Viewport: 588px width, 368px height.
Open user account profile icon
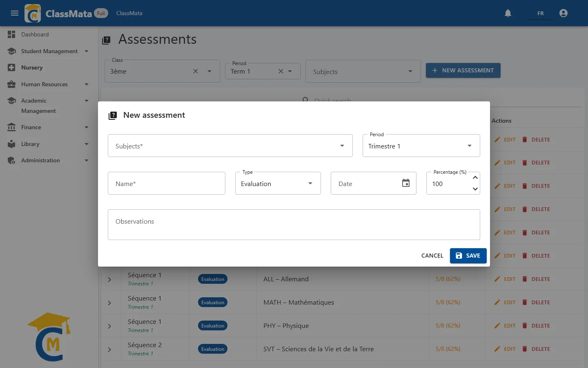tap(563, 13)
